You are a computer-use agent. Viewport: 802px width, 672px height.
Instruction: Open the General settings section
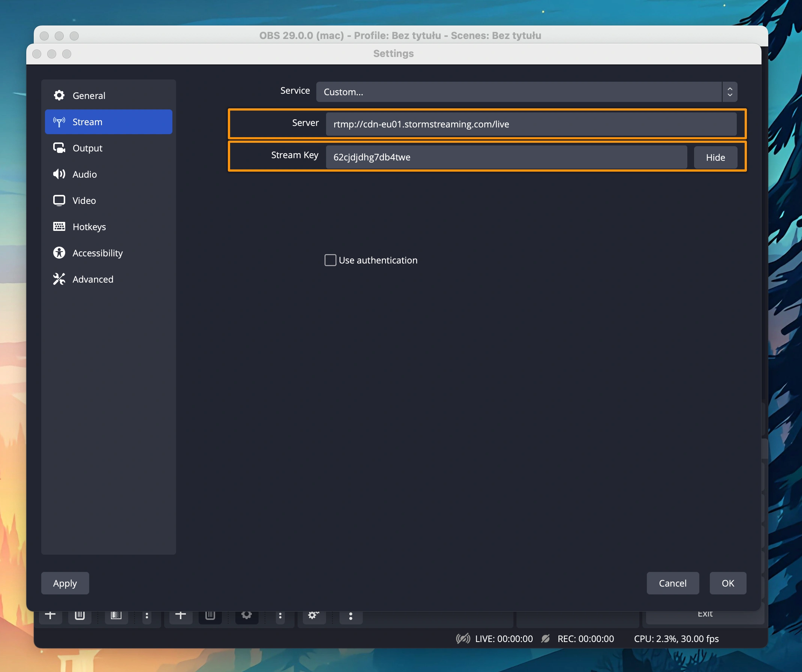88,96
